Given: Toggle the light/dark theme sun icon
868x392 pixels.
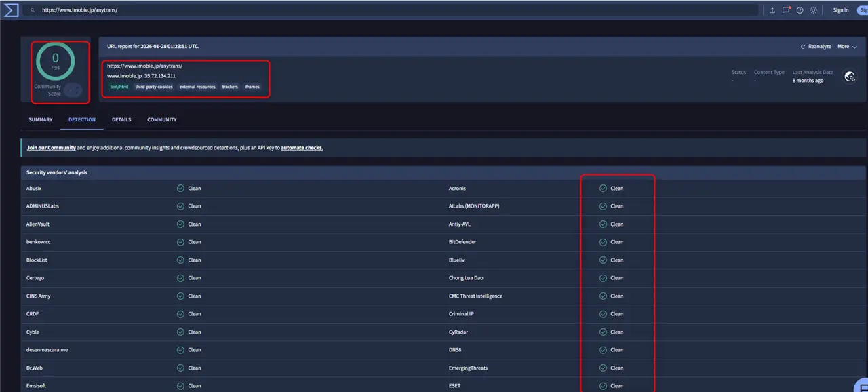Looking at the screenshot, I should click(814, 10).
